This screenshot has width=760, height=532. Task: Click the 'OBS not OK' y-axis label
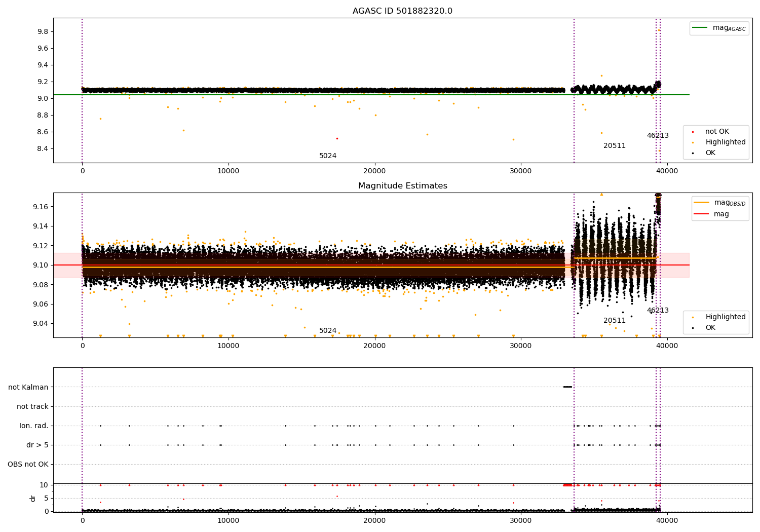tap(28, 464)
